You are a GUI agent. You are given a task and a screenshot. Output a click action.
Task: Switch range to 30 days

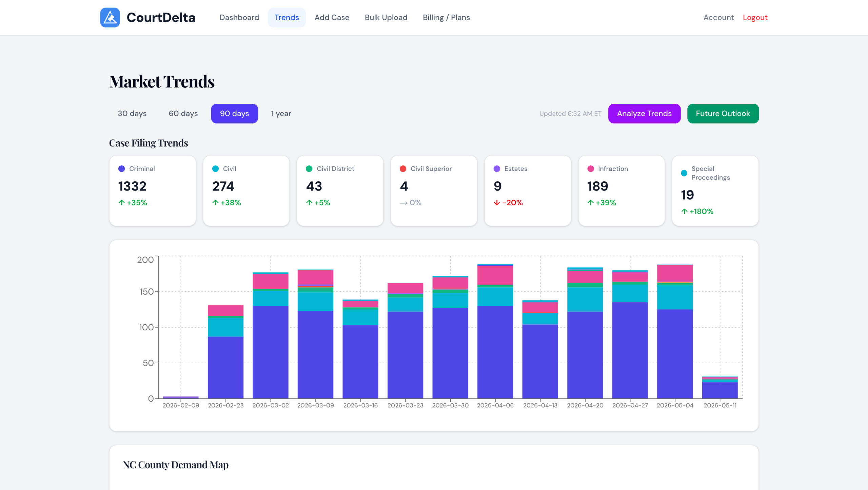(132, 114)
